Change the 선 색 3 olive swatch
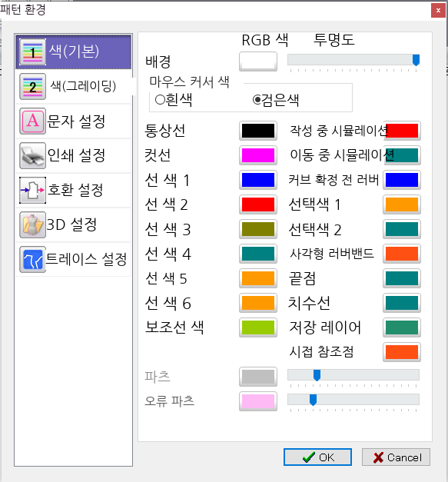The height and width of the screenshot is (482, 448). point(258,229)
